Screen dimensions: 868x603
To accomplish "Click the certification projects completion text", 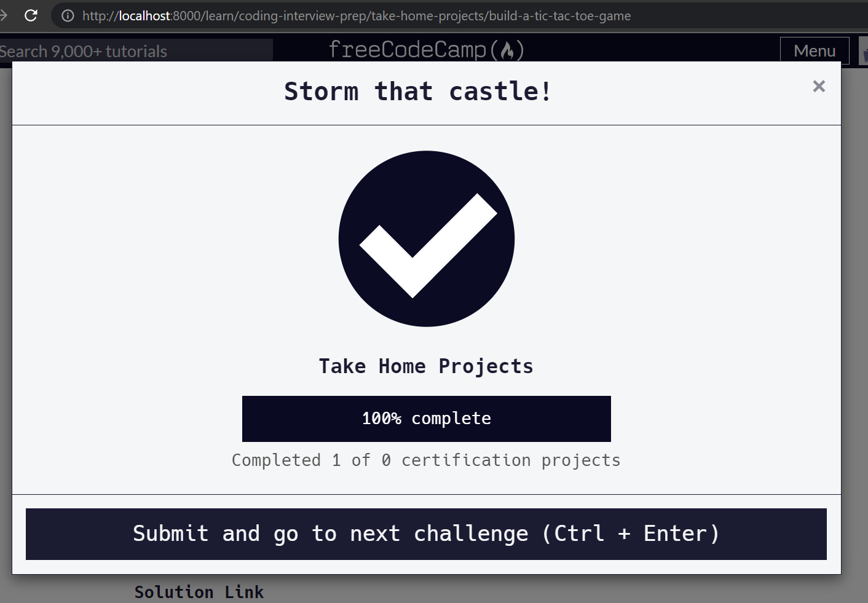I will pos(426,460).
